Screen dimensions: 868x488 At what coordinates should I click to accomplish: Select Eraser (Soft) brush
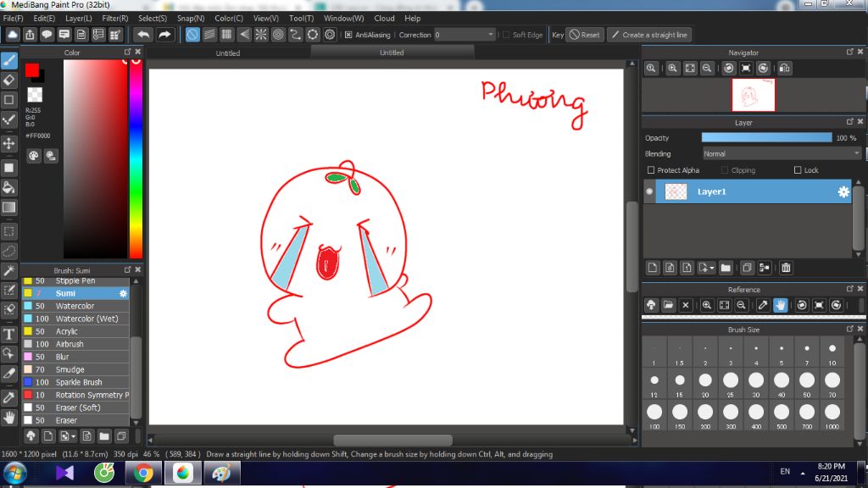75,408
